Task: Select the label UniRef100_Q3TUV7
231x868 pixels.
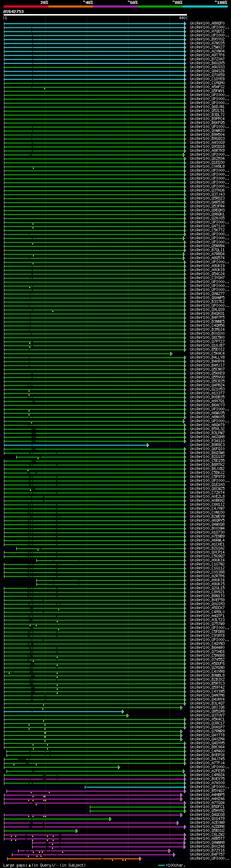Action: [x=207, y=715]
